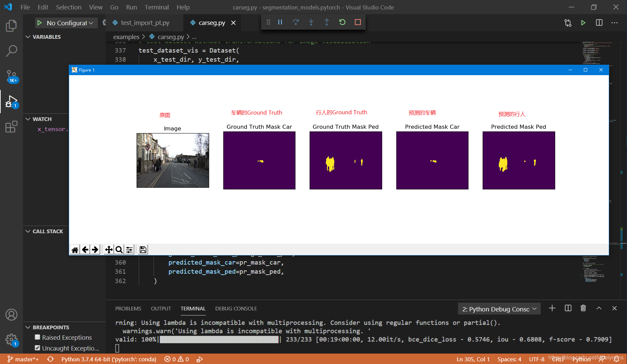Run Python file with green triangle

(583, 23)
